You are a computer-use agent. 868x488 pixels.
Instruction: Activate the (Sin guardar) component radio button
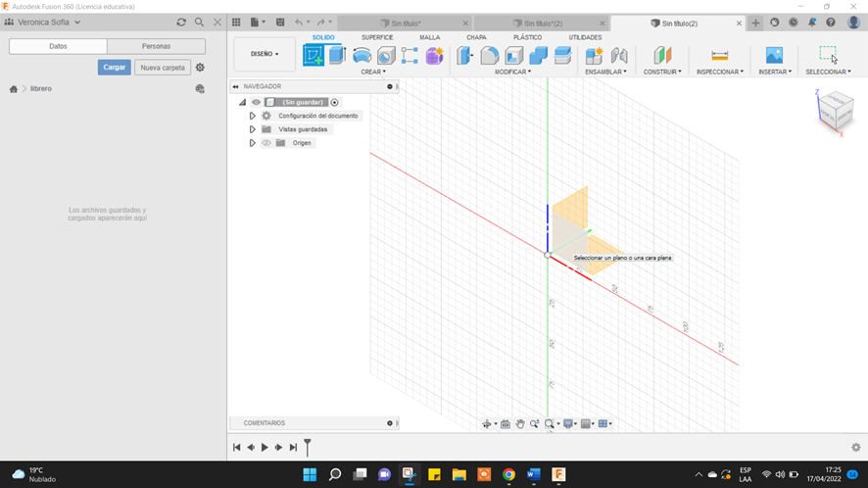pyautogui.click(x=334, y=102)
